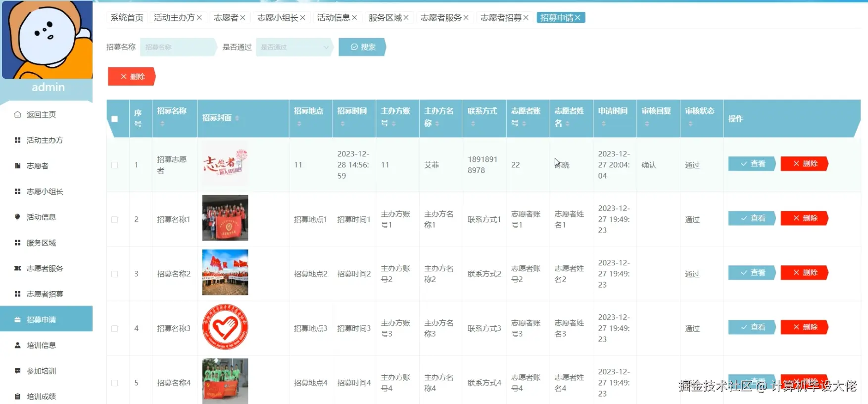Open the 招募名称2 flags photo thumbnail

pos(225,272)
